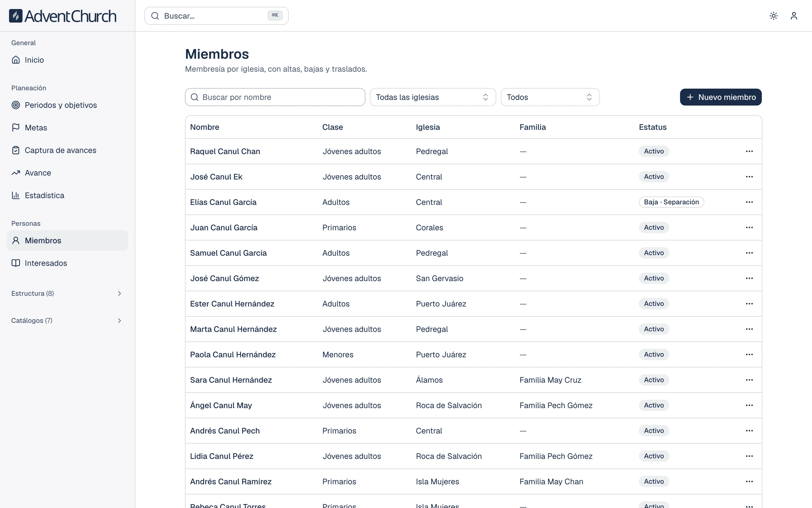This screenshot has width=812, height=508.
Task: Click the Nuevo miembro button
Action: tap(721, 97)
